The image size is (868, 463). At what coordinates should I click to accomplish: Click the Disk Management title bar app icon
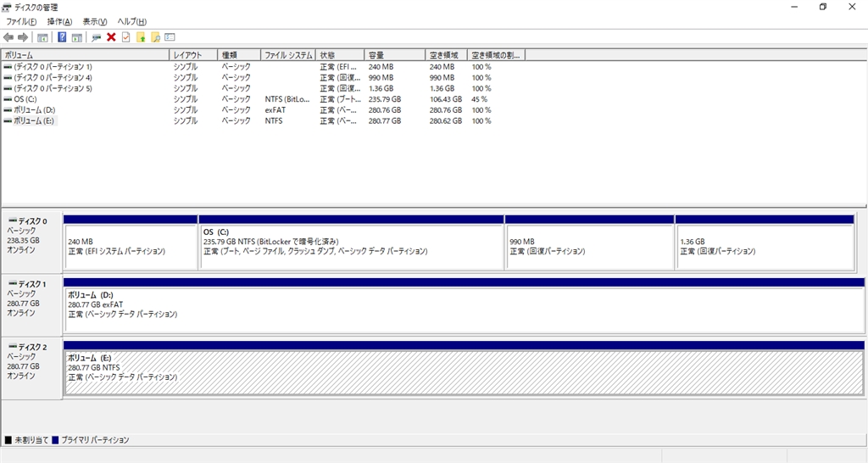[7, 7]
